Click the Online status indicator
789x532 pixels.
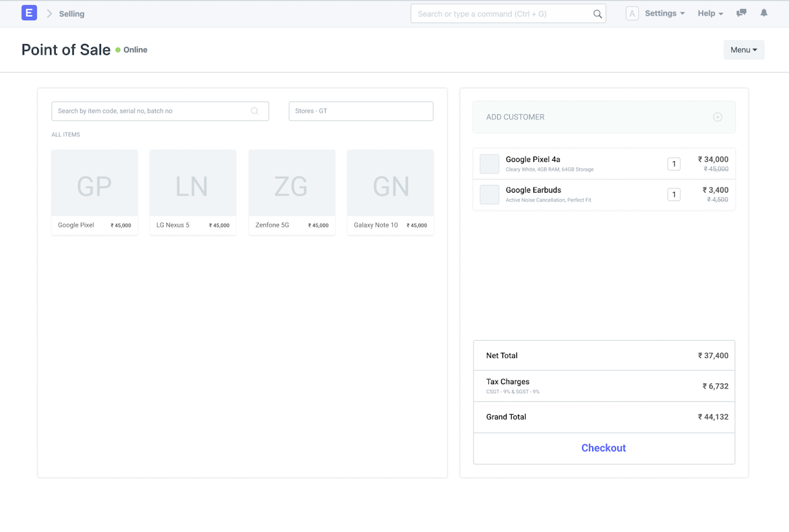pyautogui.click(x=131, y=50)
